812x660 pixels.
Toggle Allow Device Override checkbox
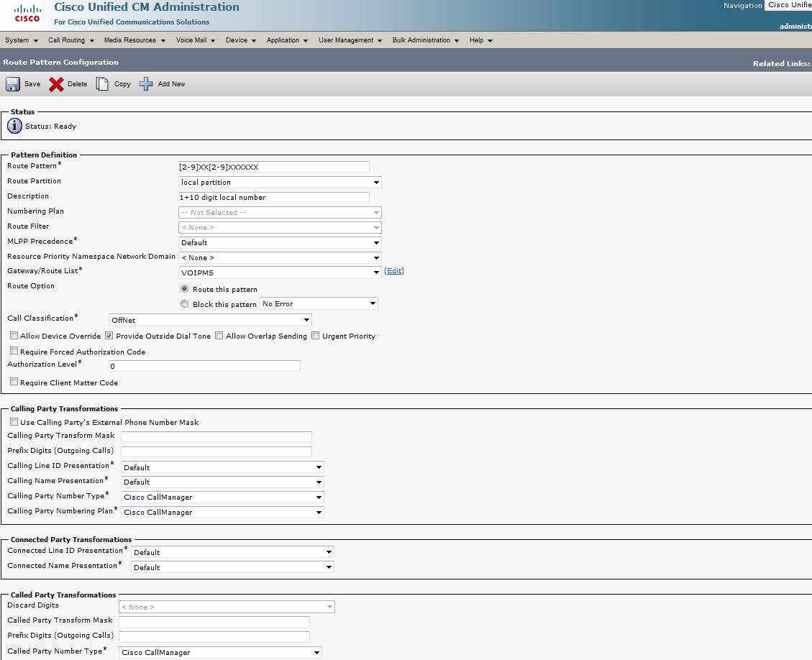(14, 336)
